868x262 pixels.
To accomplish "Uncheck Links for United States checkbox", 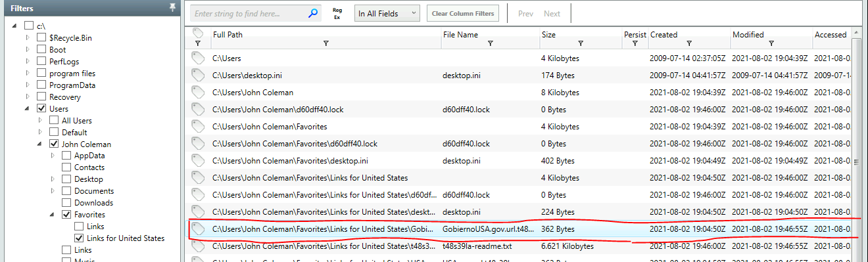I will pos(79,238).
